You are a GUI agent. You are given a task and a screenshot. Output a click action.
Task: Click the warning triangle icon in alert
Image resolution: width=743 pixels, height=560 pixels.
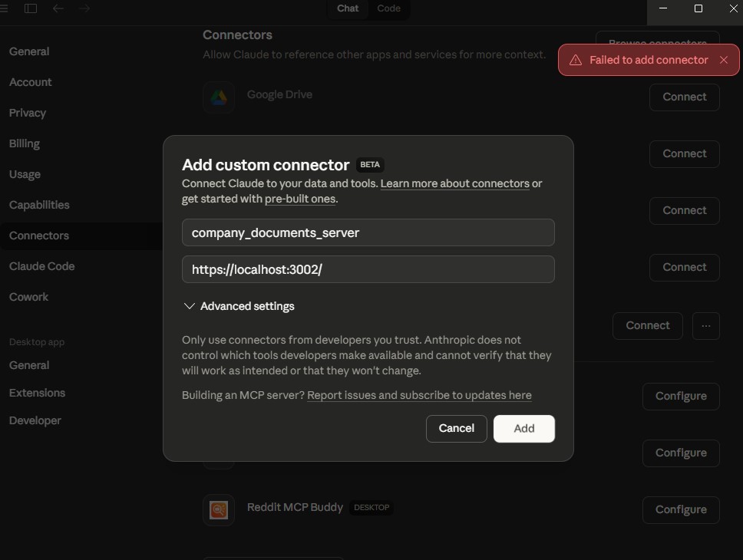point(575,60)
